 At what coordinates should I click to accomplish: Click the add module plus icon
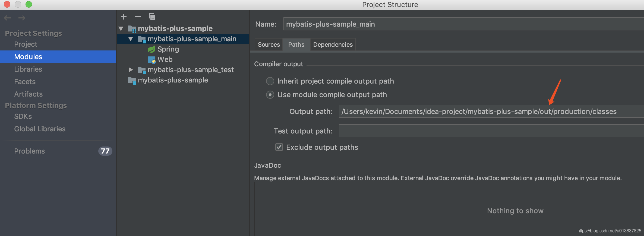124,17
